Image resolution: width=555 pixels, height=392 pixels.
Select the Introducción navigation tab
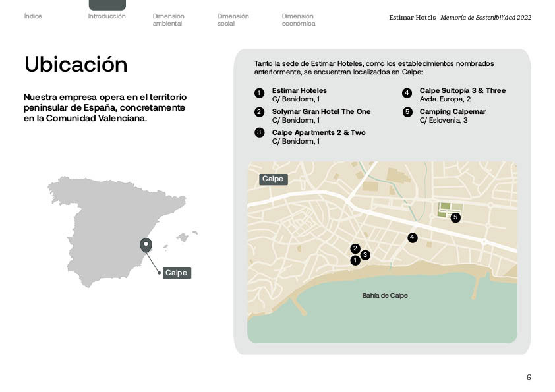107,16
